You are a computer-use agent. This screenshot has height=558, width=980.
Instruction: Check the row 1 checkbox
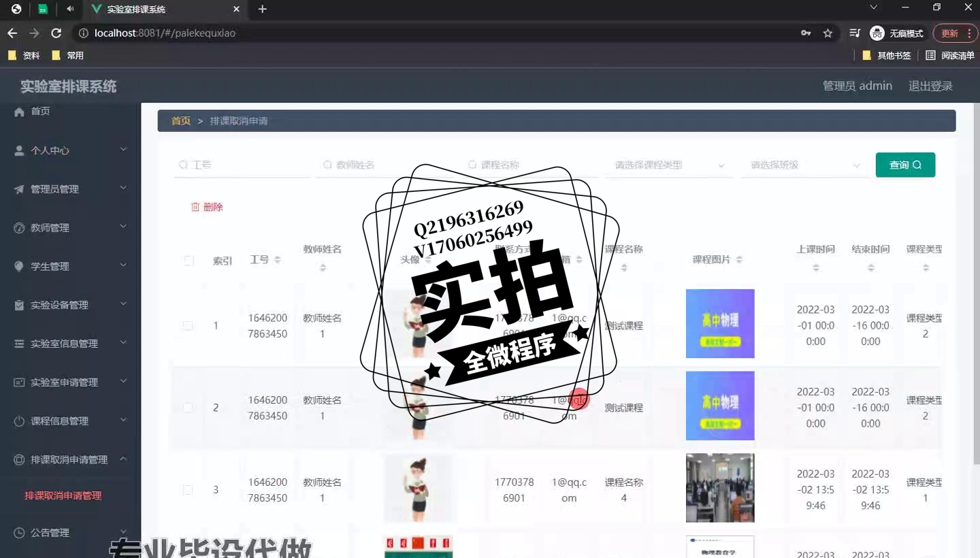(x=188, y=326)
